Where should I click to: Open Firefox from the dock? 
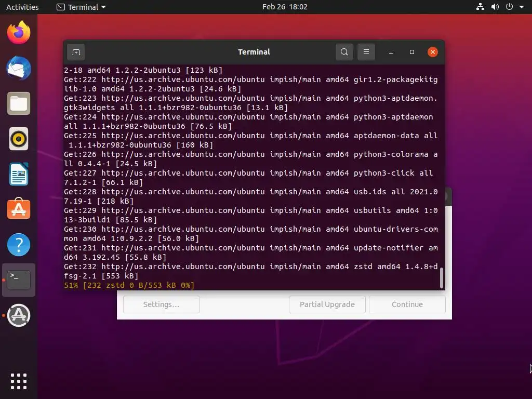coord(19,33)
